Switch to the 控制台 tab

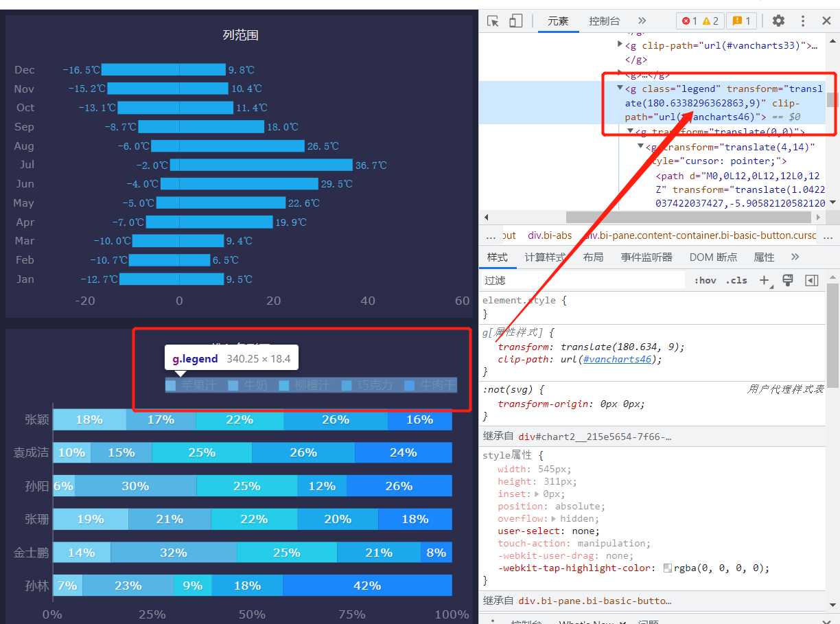pyautogui.click(x=604, y=21)
